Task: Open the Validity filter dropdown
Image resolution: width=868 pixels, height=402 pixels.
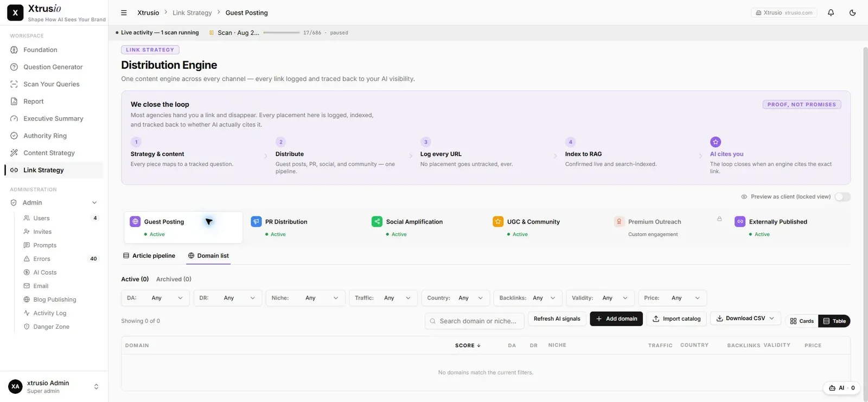Action: [x=600, y=298]
